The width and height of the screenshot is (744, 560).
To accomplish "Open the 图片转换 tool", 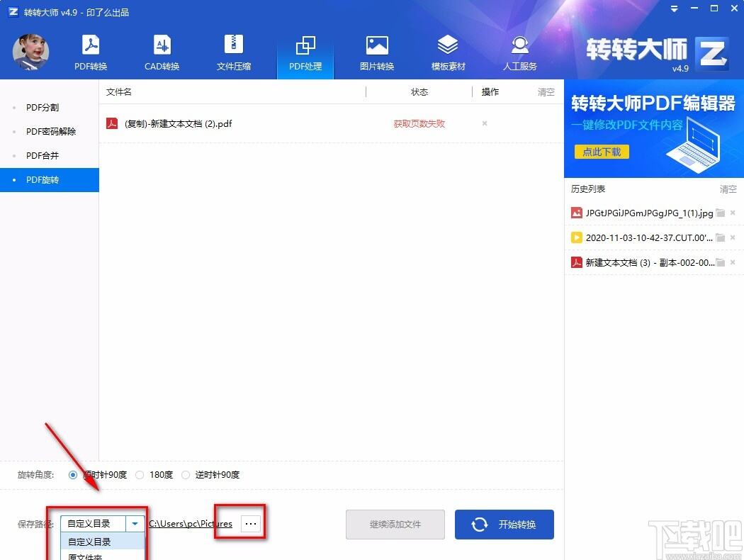I will pyautogui.click(x=377, y=52).
